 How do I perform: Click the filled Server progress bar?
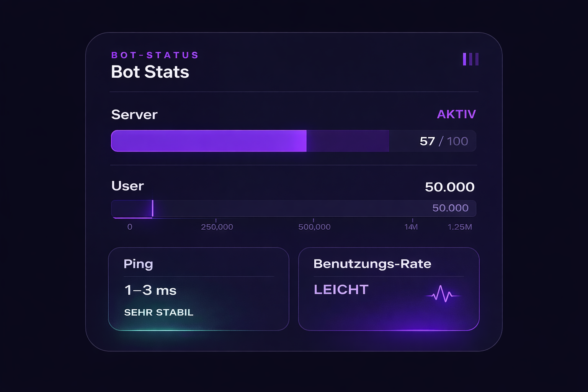[209, 141]
